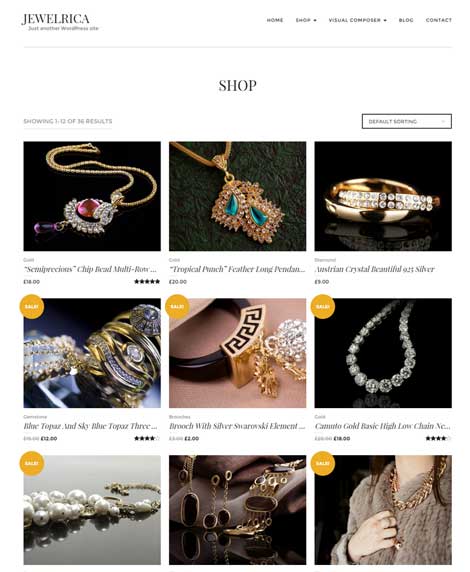Click the SALE badge on Blue Topaz rings
470x572 pixels.
[x=32, y=306]
